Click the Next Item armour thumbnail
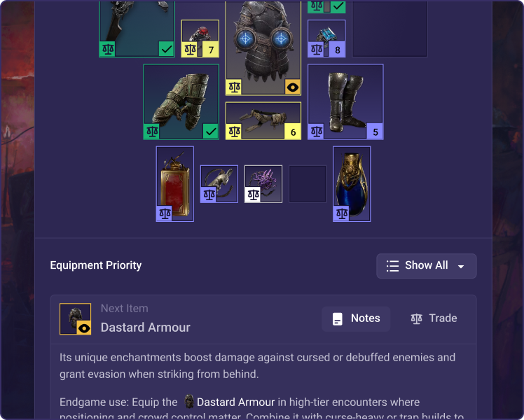Screen dimensions: 524x420 click(x=75, y=318)
